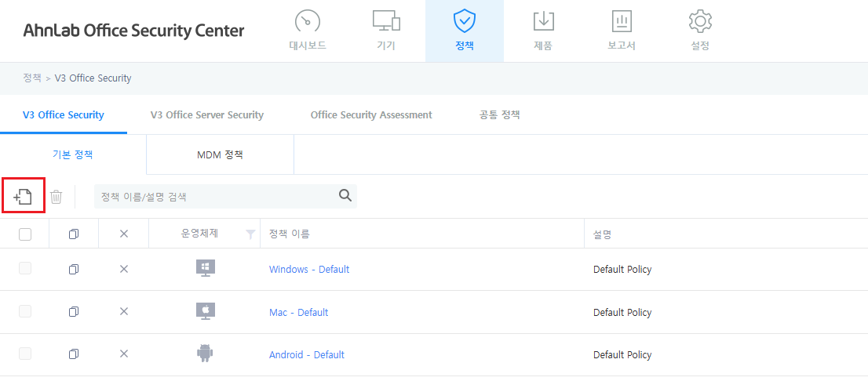Click the 운영체제 column header label
Image resolution: width=868 pixels, height=381 pixels.
pos(199,234)
